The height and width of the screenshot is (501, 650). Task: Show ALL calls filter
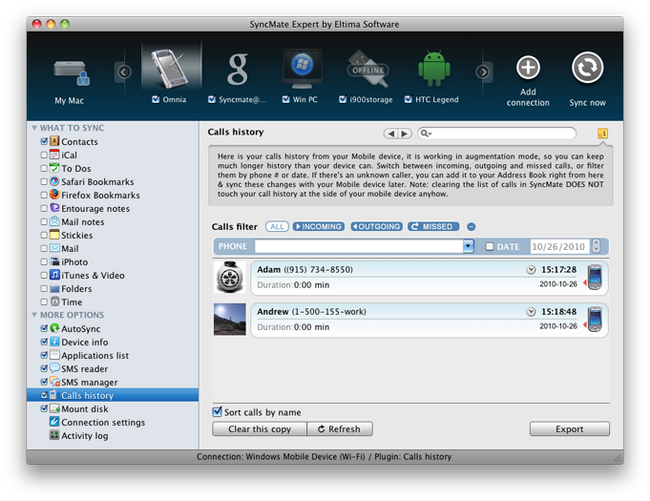coord(277,227)
